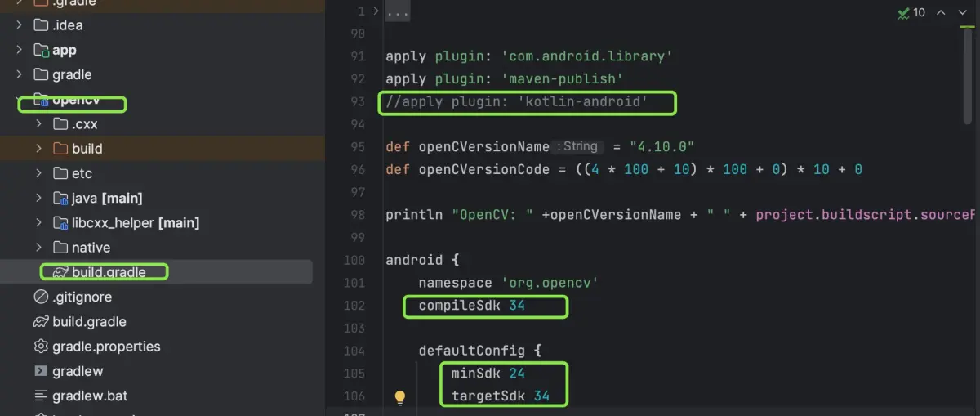Click the 'defaultConfig {' line
980x416 pixels.
(x=480, y=351)
